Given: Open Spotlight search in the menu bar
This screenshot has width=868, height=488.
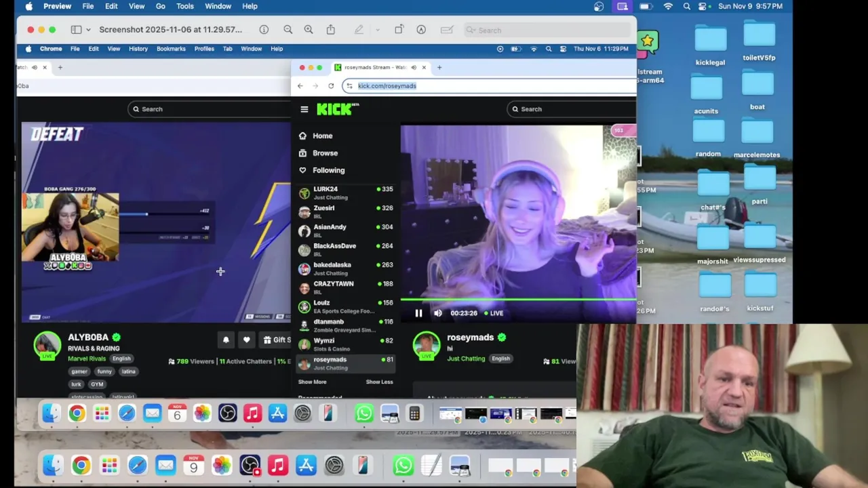Looking at the screenshot, I should pos(687,6).
